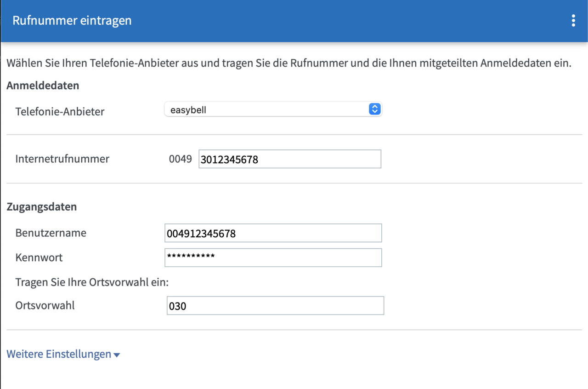This screenshot has height=389, width=588.
Task: Click the Anmeldedaten section heading
Action: click(43, 86)
